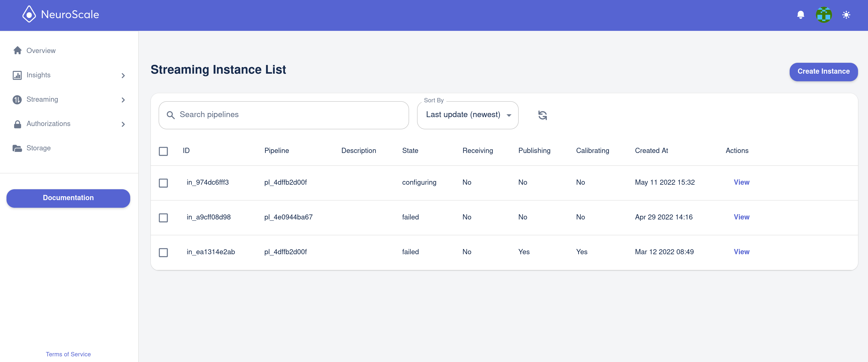This screenshot has height=362, width=868.
Task: Toggle the light/dark theme sun icon
Action: [846, 15]
